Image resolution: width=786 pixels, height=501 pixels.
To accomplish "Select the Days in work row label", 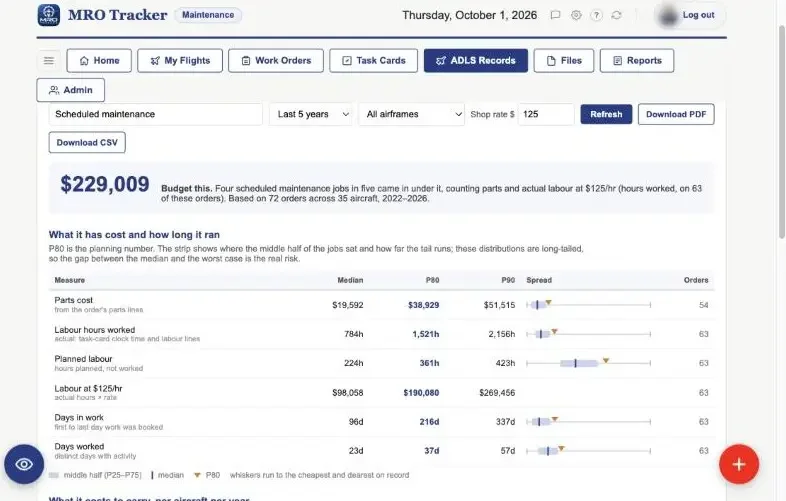I will click(x=79, y=417).
